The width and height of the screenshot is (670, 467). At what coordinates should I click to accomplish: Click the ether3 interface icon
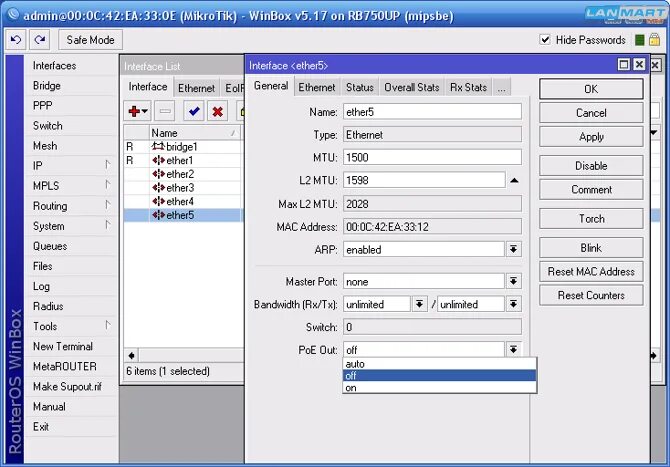(158, 188)
